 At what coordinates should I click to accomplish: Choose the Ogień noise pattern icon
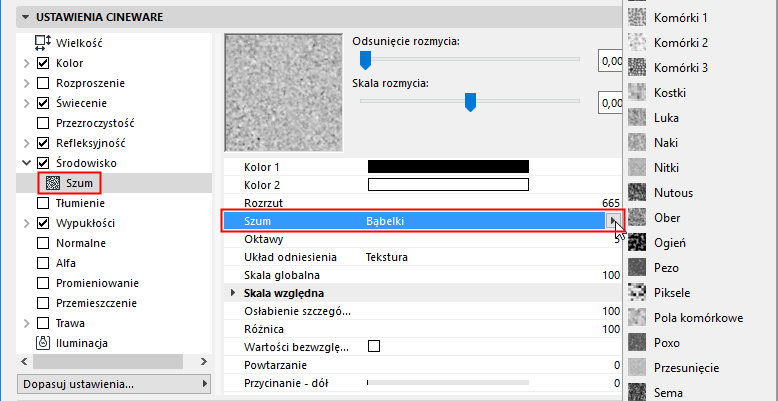pyautogui.click(x=637, y=243)
